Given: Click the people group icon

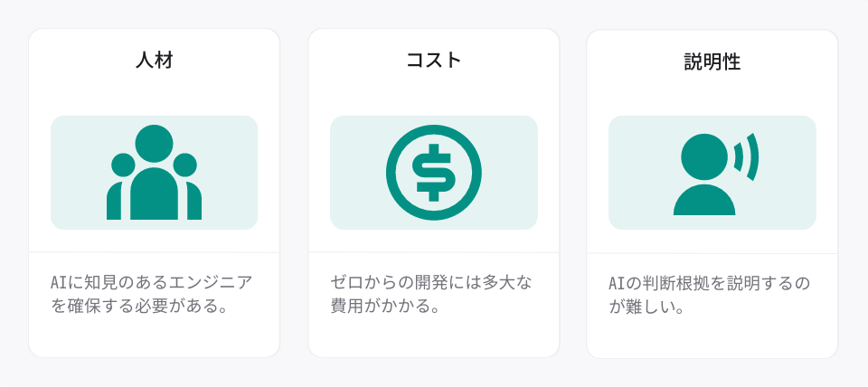Looking at the screenshot, I should tap(154, 173).
